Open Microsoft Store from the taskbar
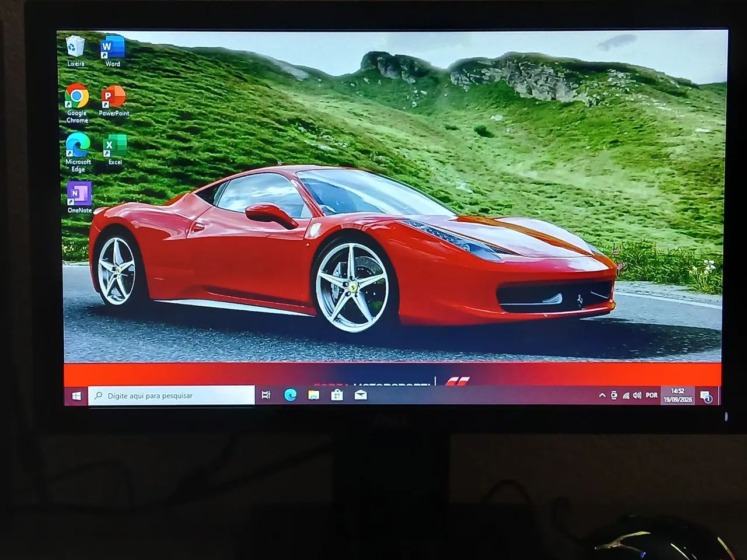The height and width of the screenshot is (560, 747). [x=337, y=395]
